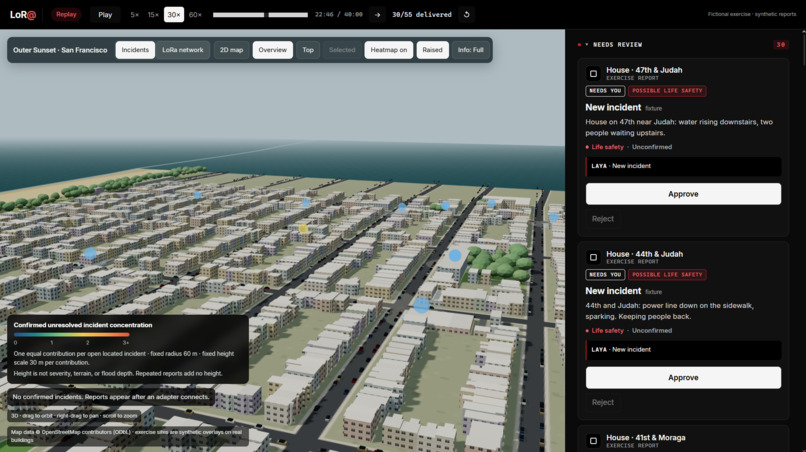Viewport: 806px width, 452px height.
Task: Click the reset replay circular arrow icon
Action: tap(466, 14)
